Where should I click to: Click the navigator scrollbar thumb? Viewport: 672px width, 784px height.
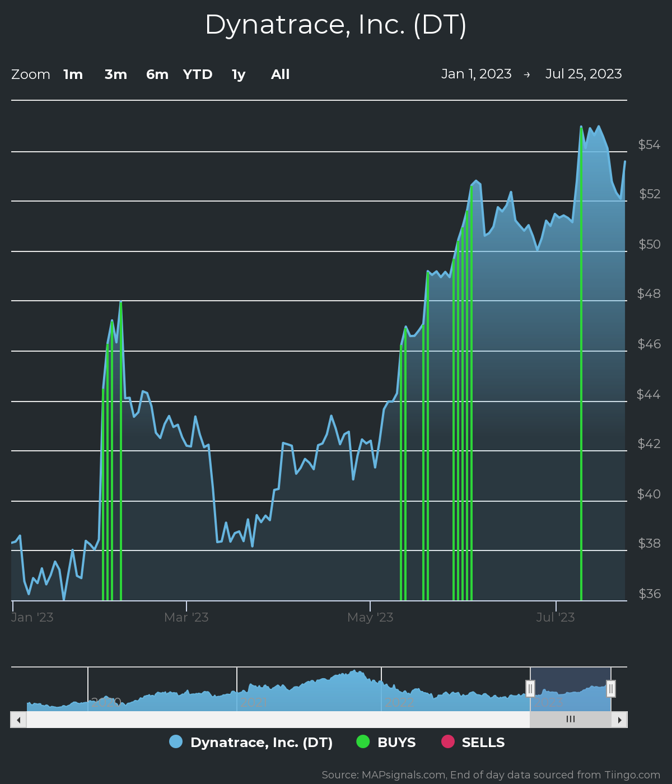click(571, 720)
